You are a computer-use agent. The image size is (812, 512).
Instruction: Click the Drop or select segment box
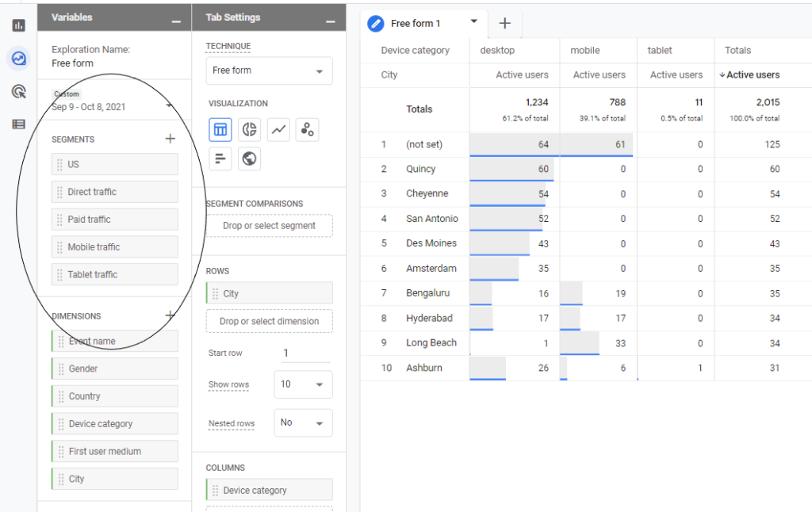click(x=269, y=226)
